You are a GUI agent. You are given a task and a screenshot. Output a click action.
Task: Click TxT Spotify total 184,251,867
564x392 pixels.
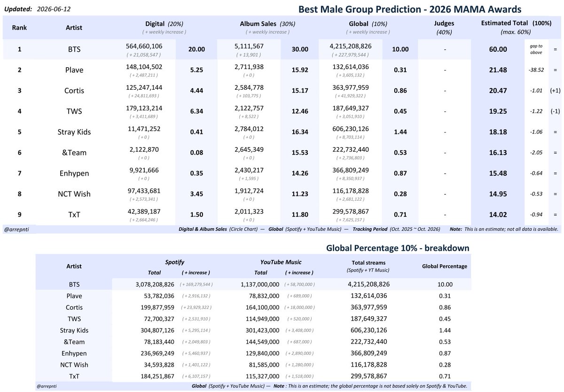pyautogui.click(x=157, y=376)
